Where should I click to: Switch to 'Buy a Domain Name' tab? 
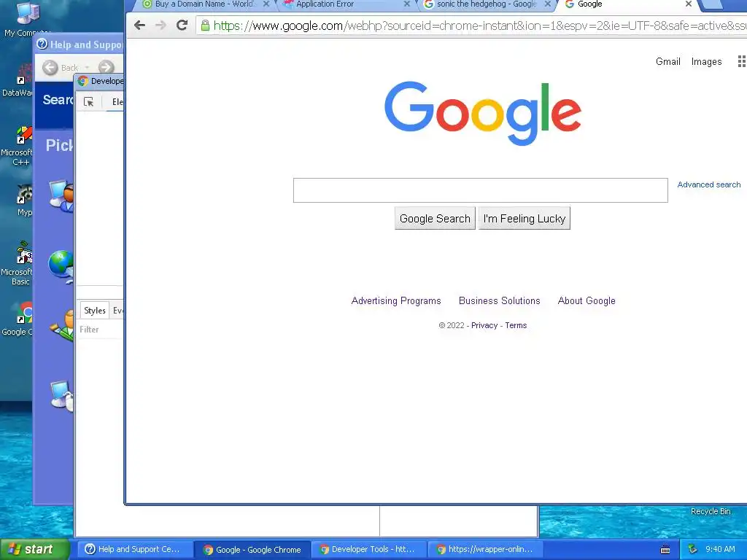(x=204, y=4)
